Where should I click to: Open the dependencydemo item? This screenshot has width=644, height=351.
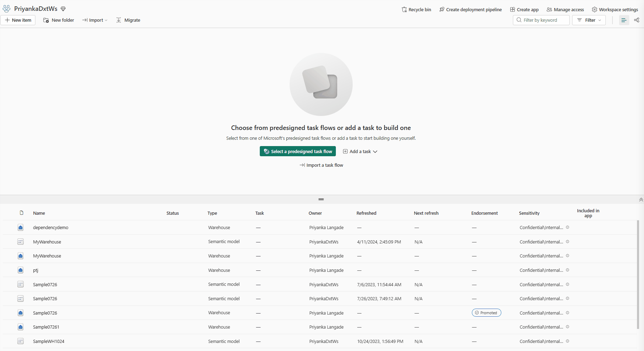(x=50, y=227)
